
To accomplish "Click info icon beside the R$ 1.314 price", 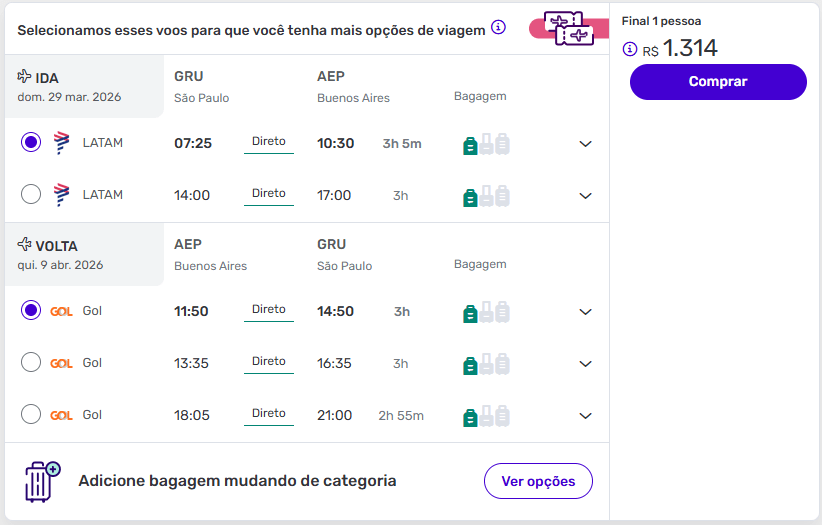I will coord(630,48).
